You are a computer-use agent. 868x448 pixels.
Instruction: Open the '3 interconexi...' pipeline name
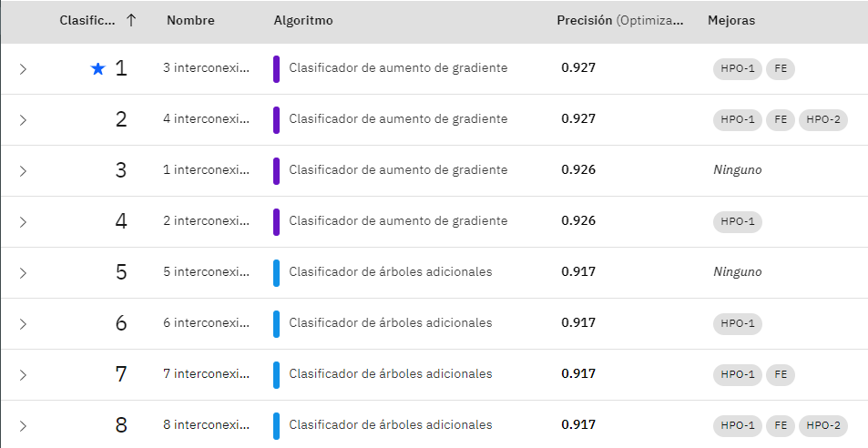click(x=206, y=68)
